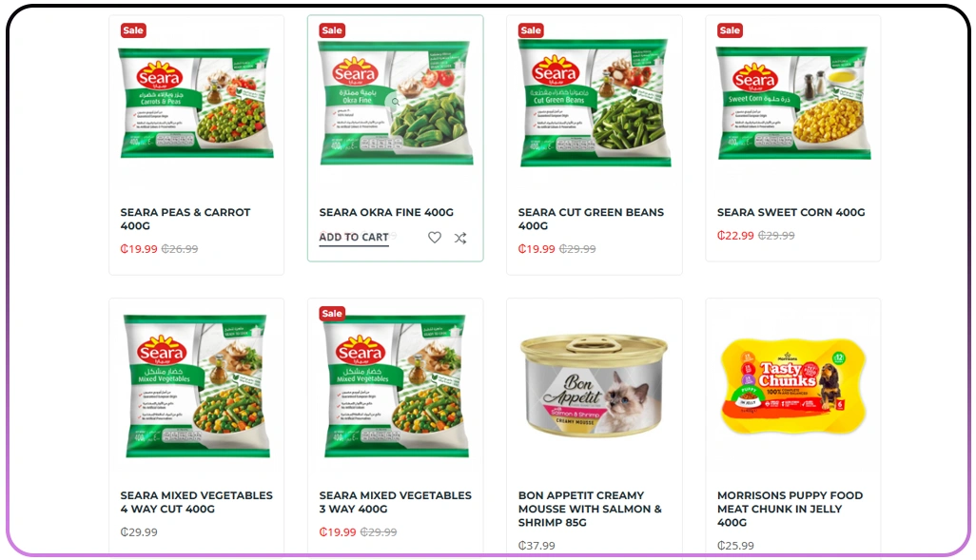Click Sale badge on Seara Sweet Corn
The height and width of the screenshot is (560, 976).
coord(730,30)
